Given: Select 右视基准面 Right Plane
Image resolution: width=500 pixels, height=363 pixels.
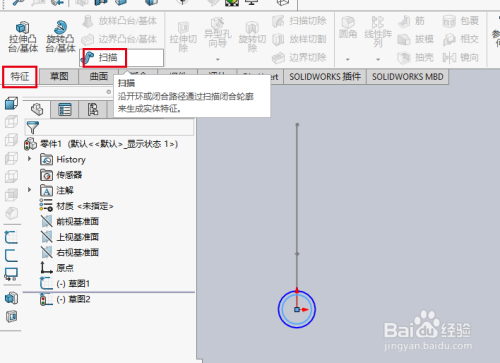Looking at the screenshot, I should click(x=70, y=252).
